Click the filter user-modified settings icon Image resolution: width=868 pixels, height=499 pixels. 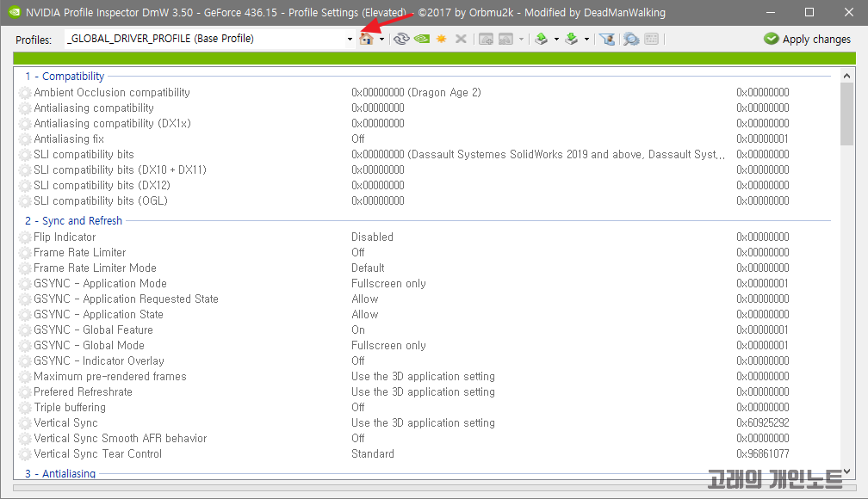click(x=607, y=39)
